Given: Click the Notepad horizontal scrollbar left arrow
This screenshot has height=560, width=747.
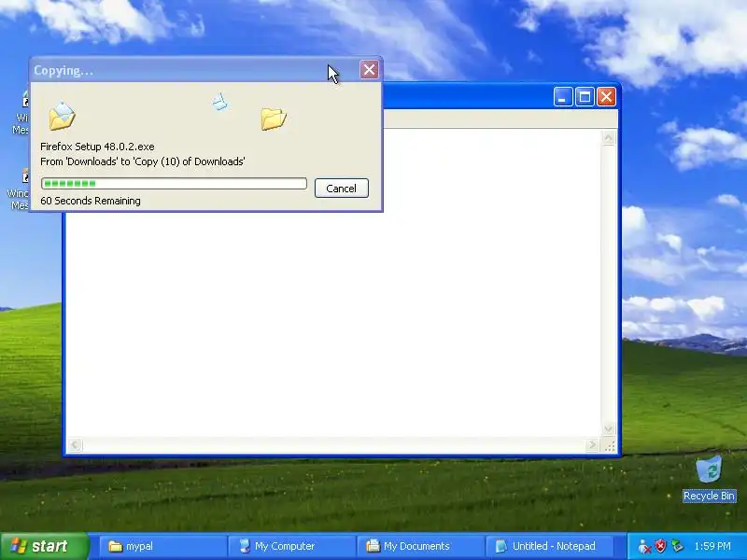Looking at the screenshot, I should (x=75, y=445).
